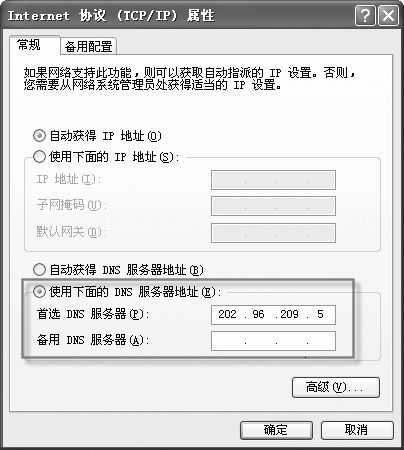The image size is (404, 450).
Task: Click the 209 octet of 首选 DNS
Action: (289, 314)
